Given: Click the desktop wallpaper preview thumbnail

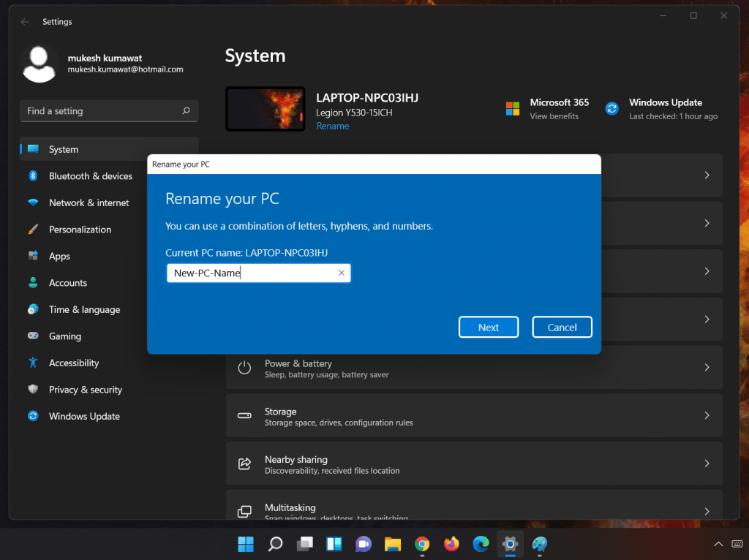Looking at the screenshot, I should pos(265,109).
